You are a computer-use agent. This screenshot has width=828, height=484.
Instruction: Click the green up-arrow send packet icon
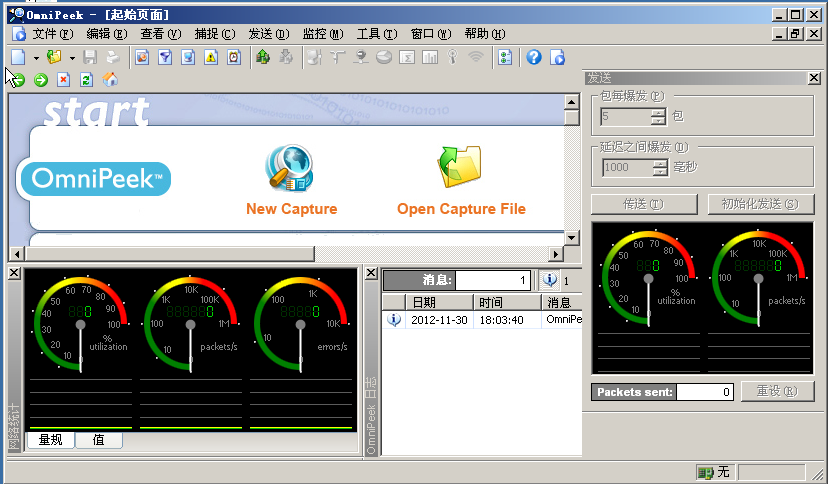pos(262,57)
